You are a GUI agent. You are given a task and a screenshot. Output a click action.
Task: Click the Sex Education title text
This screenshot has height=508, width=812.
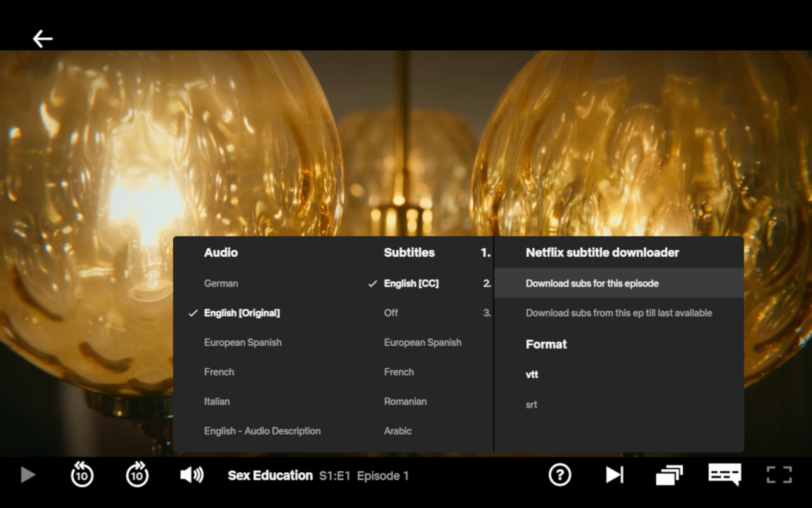[x=270, y=475]
